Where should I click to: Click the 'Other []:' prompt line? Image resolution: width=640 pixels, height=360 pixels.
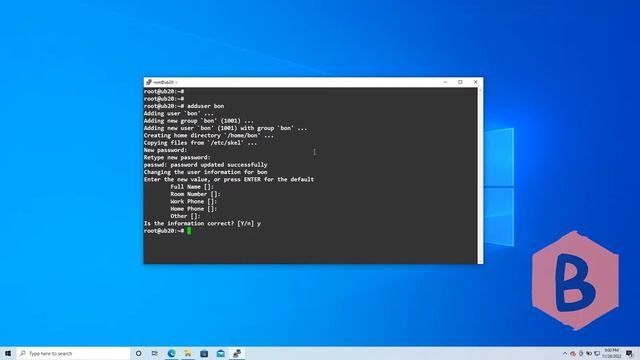tap(185, 216)
